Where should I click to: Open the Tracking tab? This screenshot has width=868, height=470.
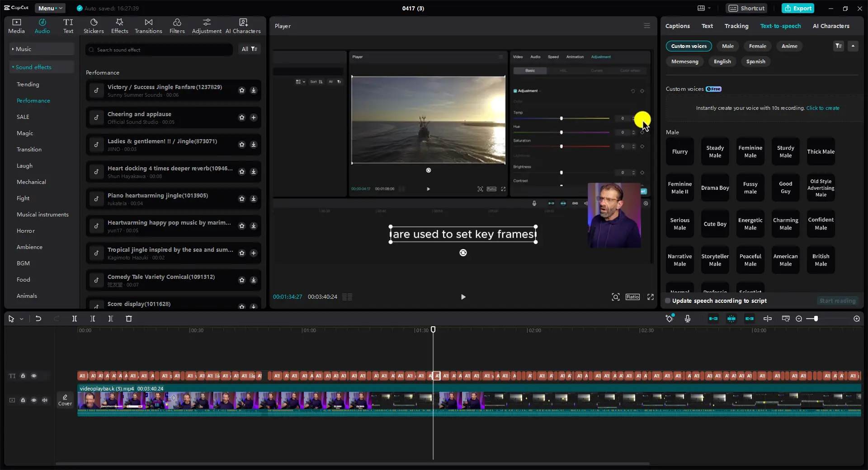tap(736, 26)
